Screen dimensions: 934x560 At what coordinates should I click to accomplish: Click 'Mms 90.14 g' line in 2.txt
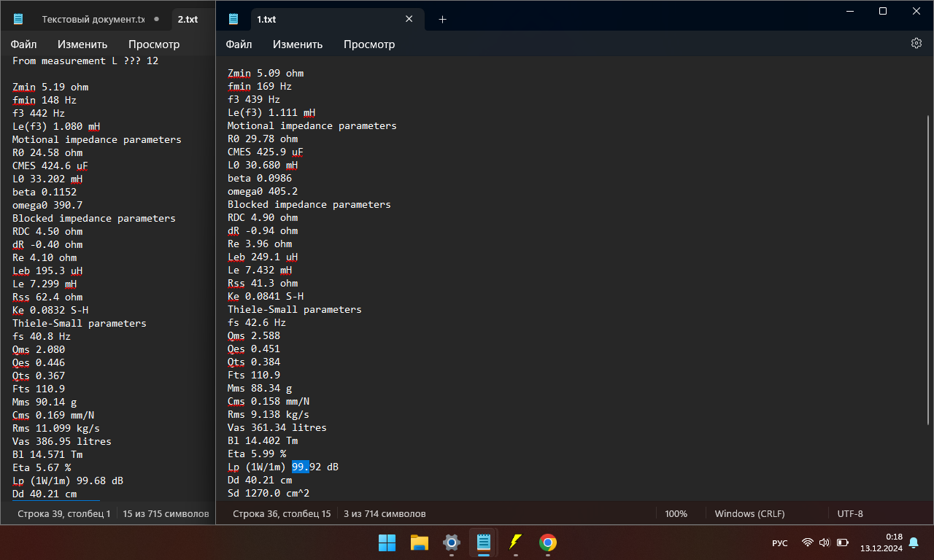pos(45,402)
